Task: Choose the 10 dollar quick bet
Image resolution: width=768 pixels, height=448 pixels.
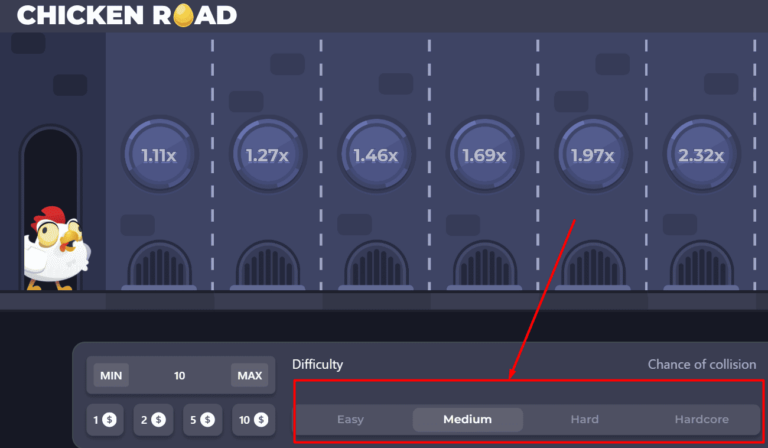Action: 254,420
